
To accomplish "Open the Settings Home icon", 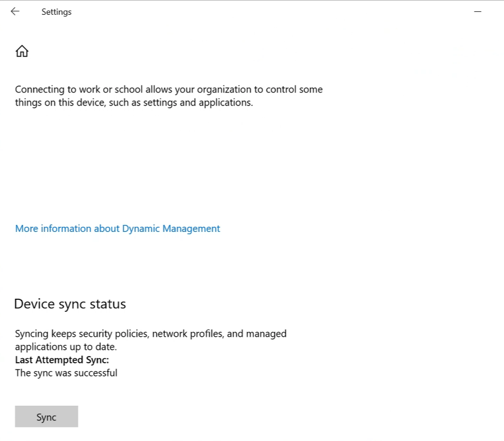I will coord(22,52).
